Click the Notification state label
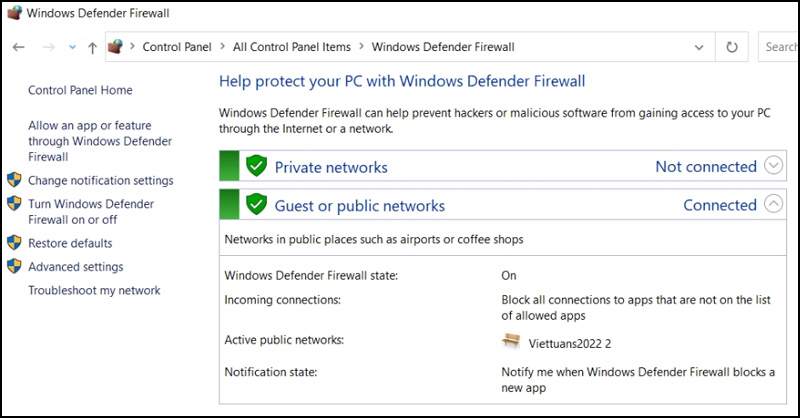This screenshot has width=800, height=418. (x=270, y=372)
